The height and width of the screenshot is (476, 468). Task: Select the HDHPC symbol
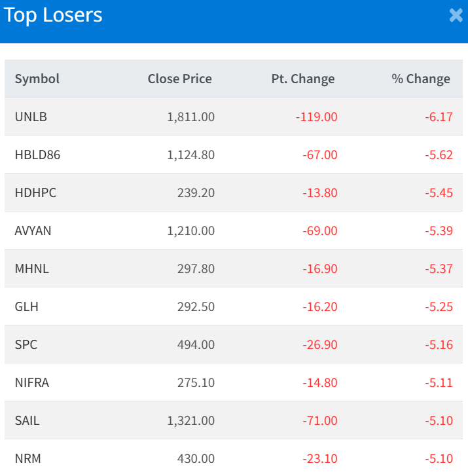pyautogui.click(x=35, y=193)
